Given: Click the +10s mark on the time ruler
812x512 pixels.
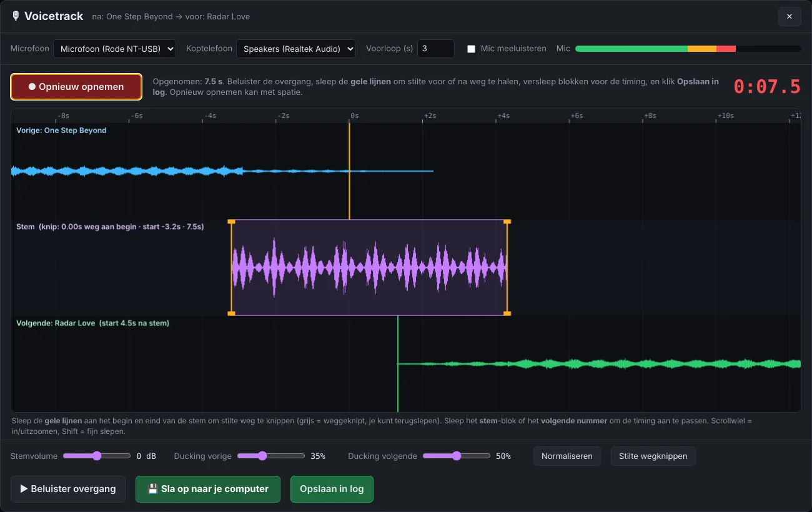Looking at the screenshot, I should coord(725,116).
